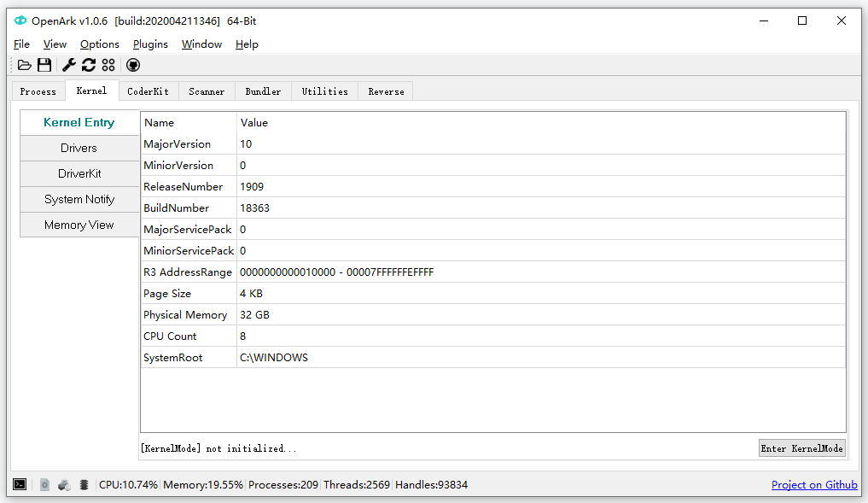Click the save floppy disk icon
The image size is (868, 503).
click(x=44, y=66)
